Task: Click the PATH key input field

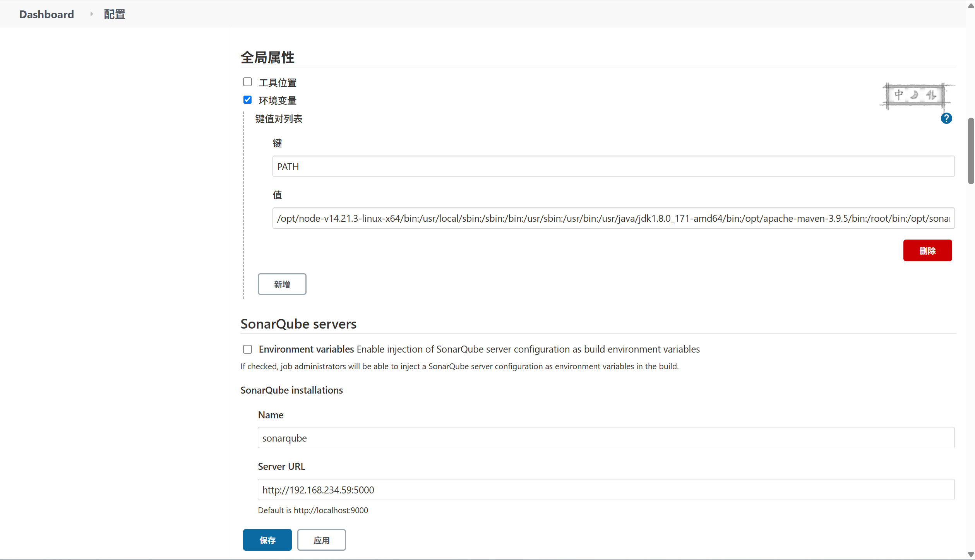Action: point(613,167)
